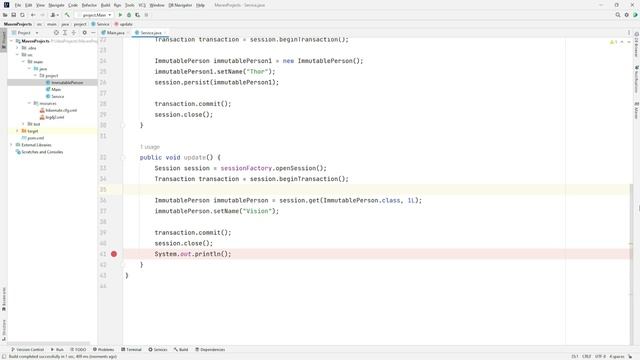Expand the .idea folder in project tree
The width and height of the screenshot is (640, 360).
coord(18,48)
